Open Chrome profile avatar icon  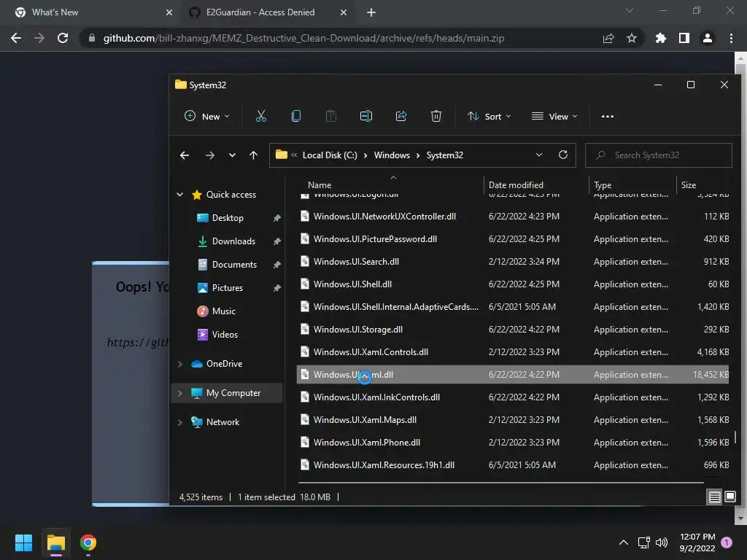coord(708,38)
